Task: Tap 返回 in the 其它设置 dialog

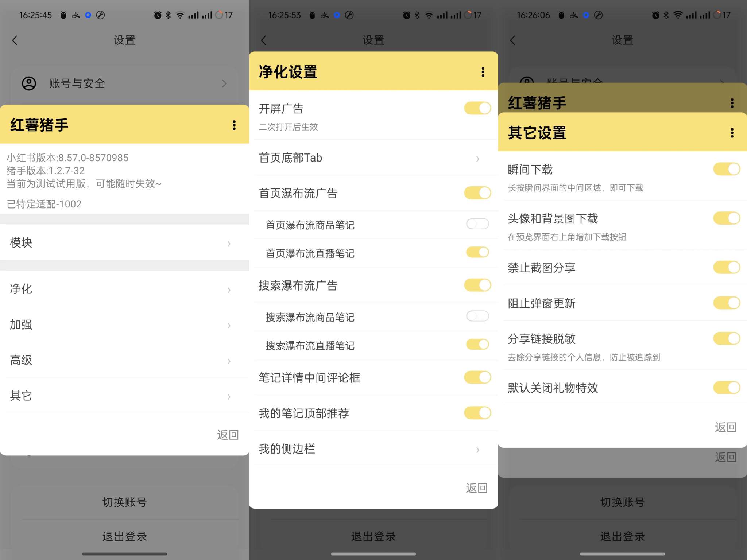Action: point(725,427)
